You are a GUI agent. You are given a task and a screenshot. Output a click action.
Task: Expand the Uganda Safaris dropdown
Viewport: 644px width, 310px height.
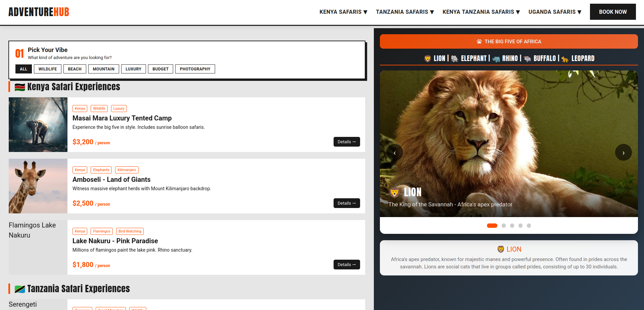click(x=554, y=12)
